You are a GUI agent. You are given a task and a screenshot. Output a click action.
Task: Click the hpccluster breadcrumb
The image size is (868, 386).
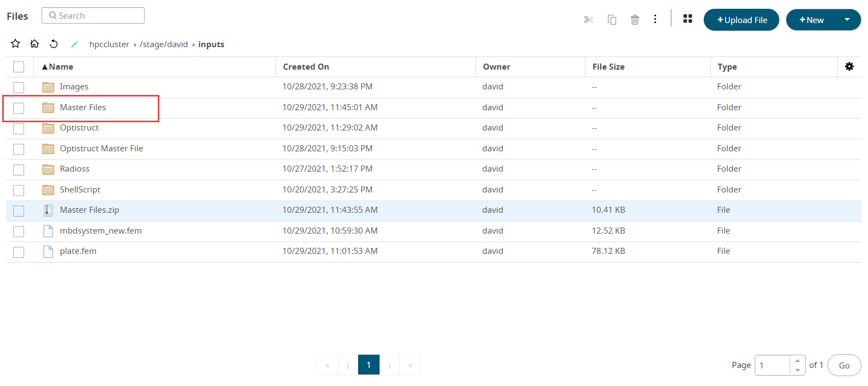[x=109, y=44]
